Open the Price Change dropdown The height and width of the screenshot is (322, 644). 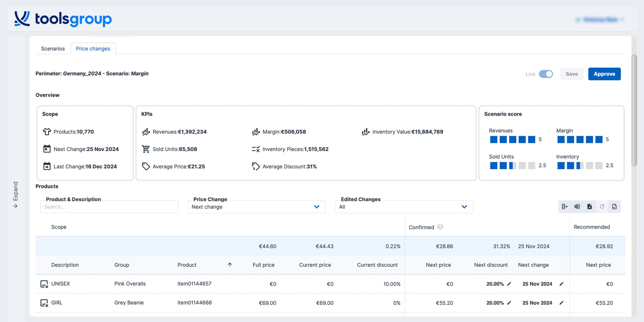click(257, 207)
